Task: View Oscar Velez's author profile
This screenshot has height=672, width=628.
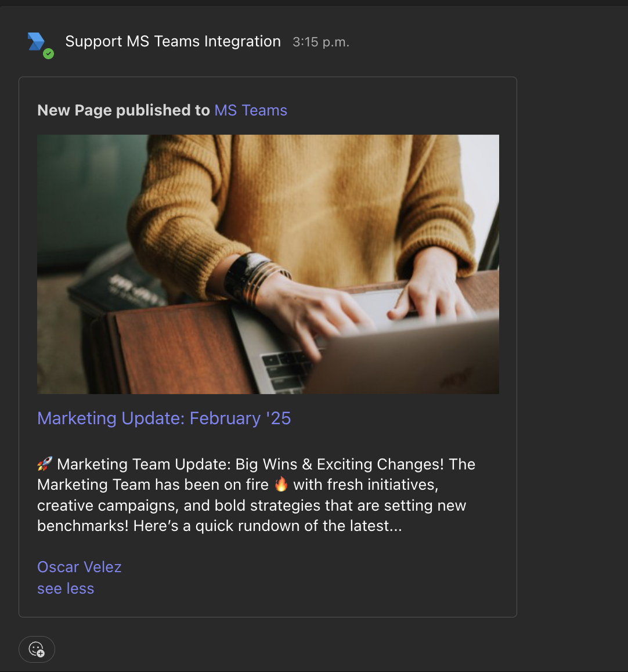Action: coord(79,567)
